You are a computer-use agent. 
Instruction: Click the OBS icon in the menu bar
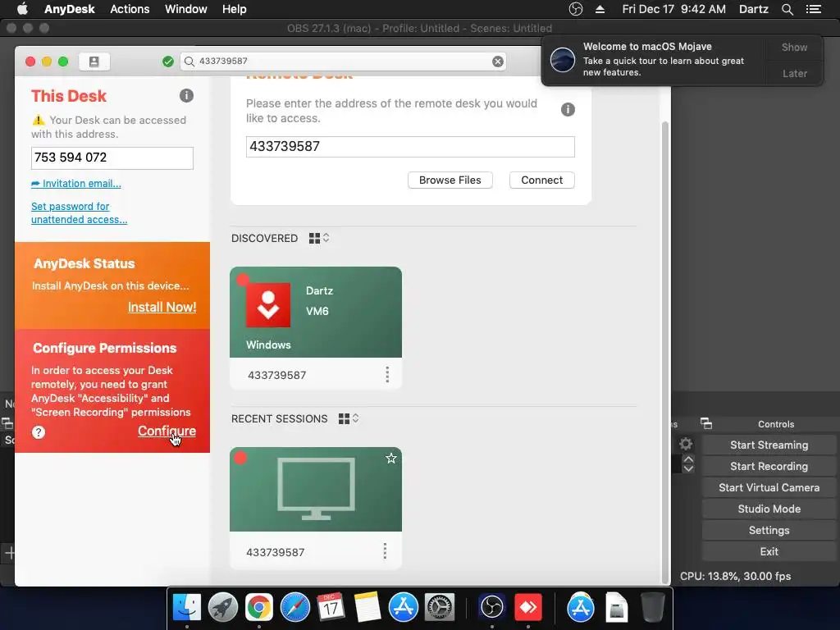click(x=575, y=9)
